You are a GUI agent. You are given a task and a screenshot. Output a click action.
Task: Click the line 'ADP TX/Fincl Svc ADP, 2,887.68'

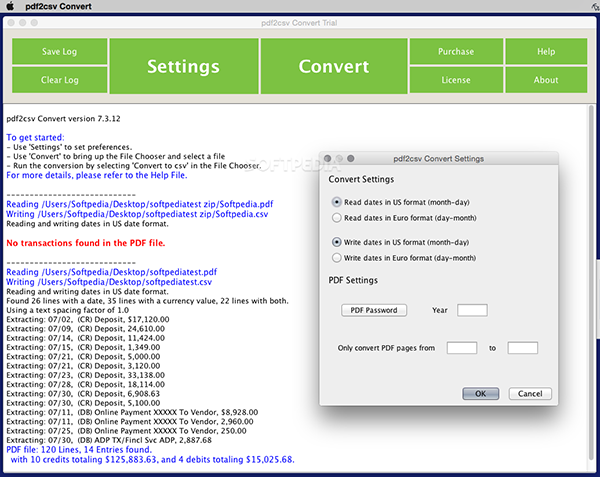pos(109,440)
